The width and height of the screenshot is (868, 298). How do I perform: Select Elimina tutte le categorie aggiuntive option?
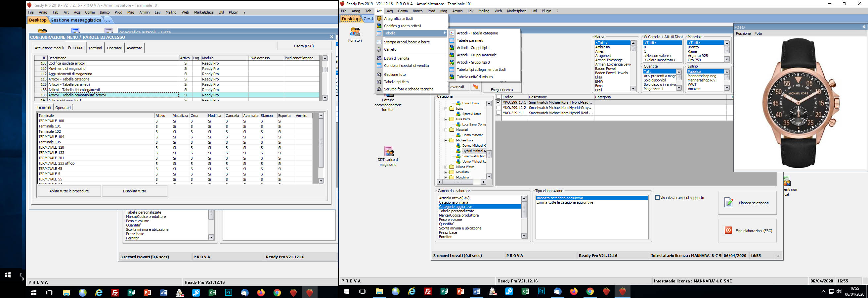(x=565, y=203)
